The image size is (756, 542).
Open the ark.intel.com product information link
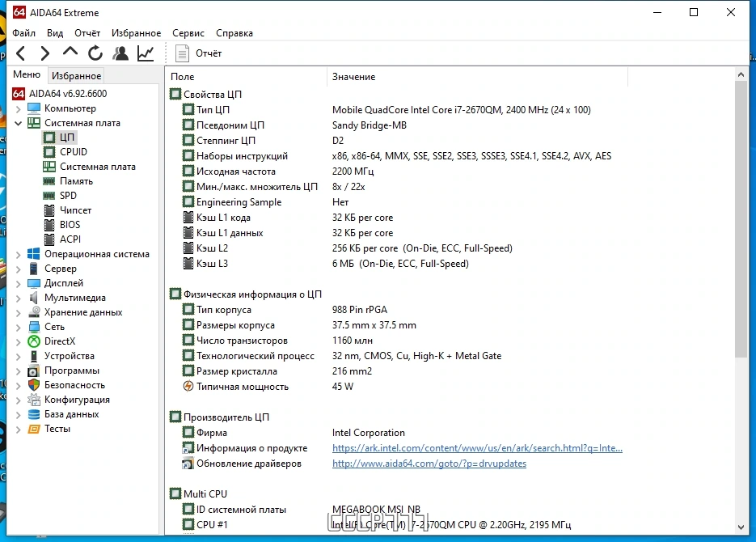coord(477,448)
